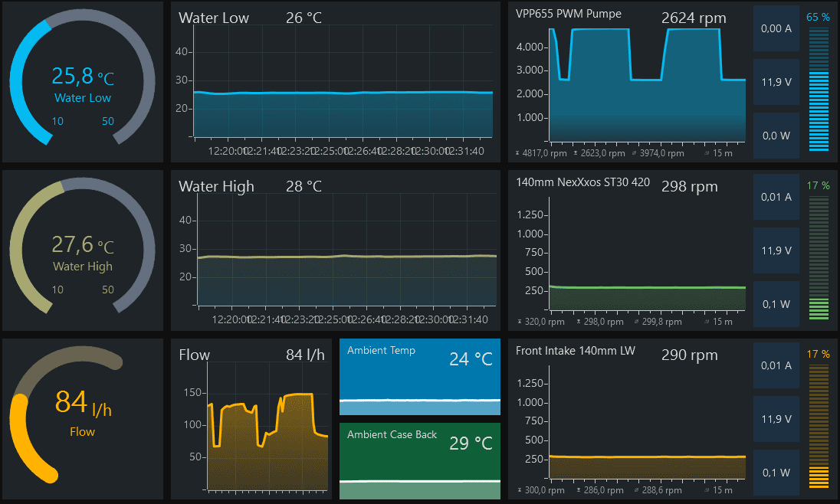Click the Water High gauge label text

tap(83, 267)
